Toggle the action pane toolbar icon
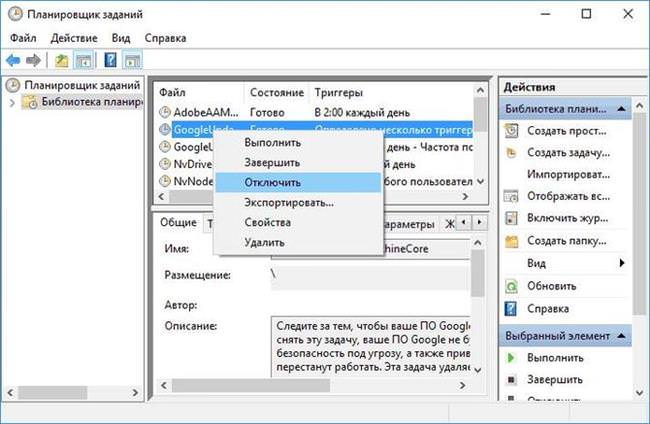Image resolution: width=650 pixels, height=424 pixels. pyautogui.click(x=133, y=61)
